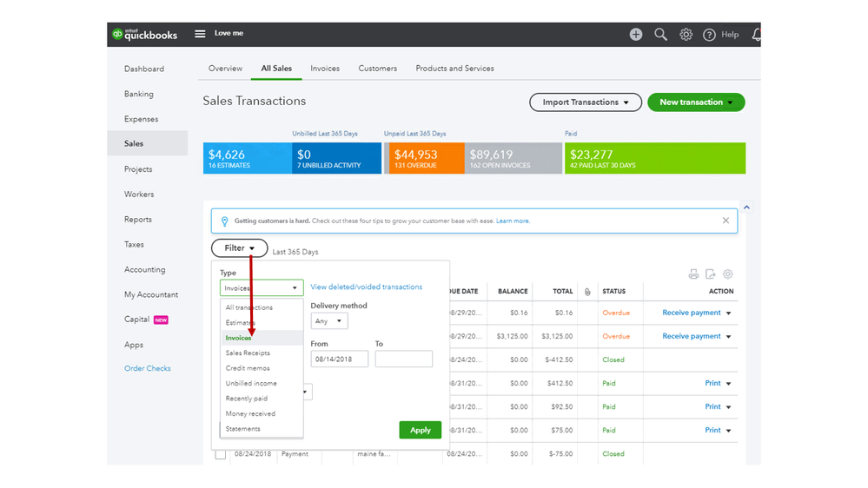Click the QuickBooks logo

[144, 35]
